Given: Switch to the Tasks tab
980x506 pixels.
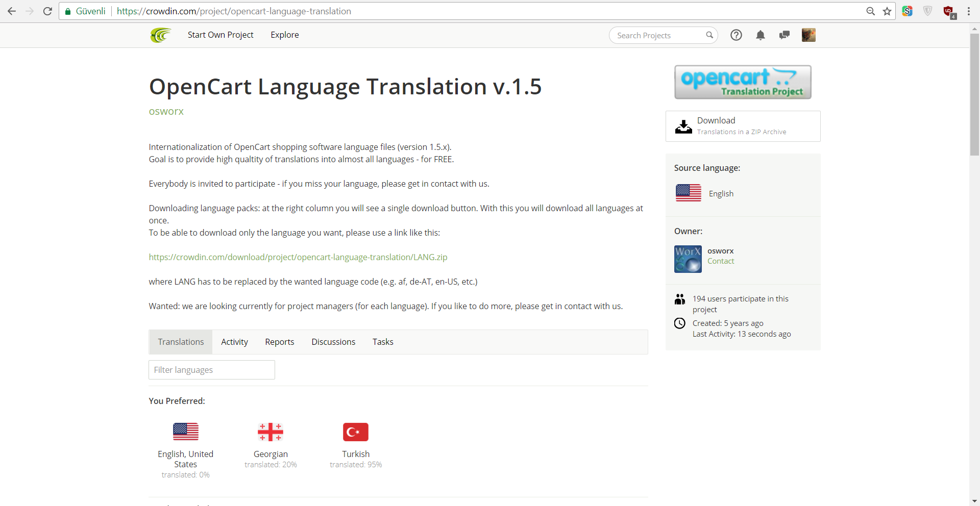Looking at the screenshot, I should coord(383,342).
